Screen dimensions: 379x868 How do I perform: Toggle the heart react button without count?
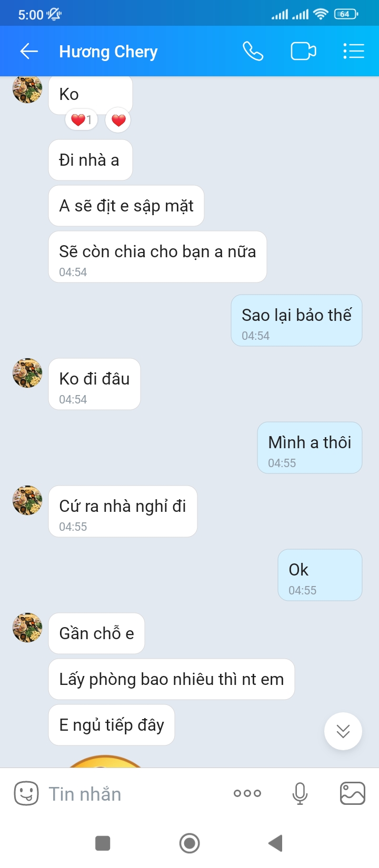point(118,120)
